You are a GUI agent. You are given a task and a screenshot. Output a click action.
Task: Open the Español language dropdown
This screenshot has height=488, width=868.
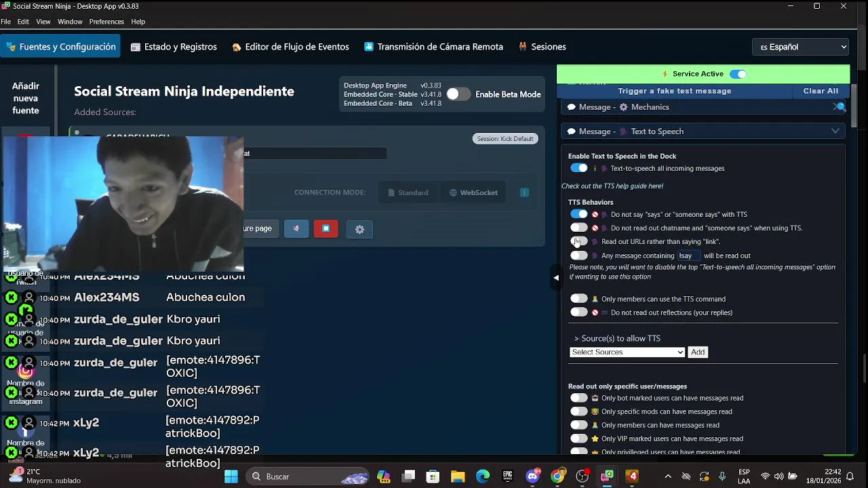tap(801, 47)
